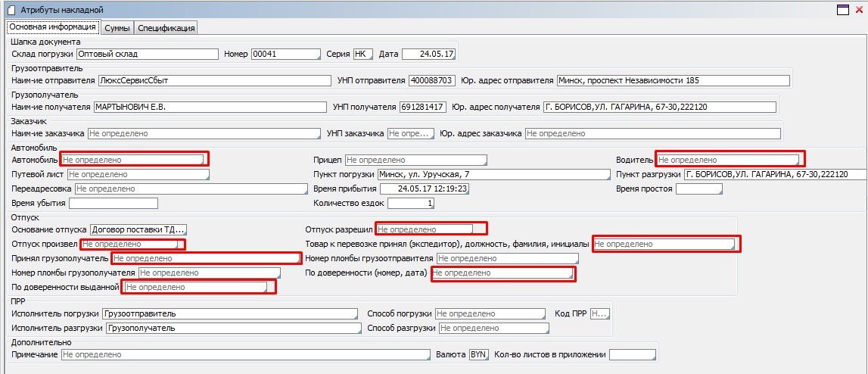Expand the Водитель selection field
The image size is (868, 374).
(726, 160)
